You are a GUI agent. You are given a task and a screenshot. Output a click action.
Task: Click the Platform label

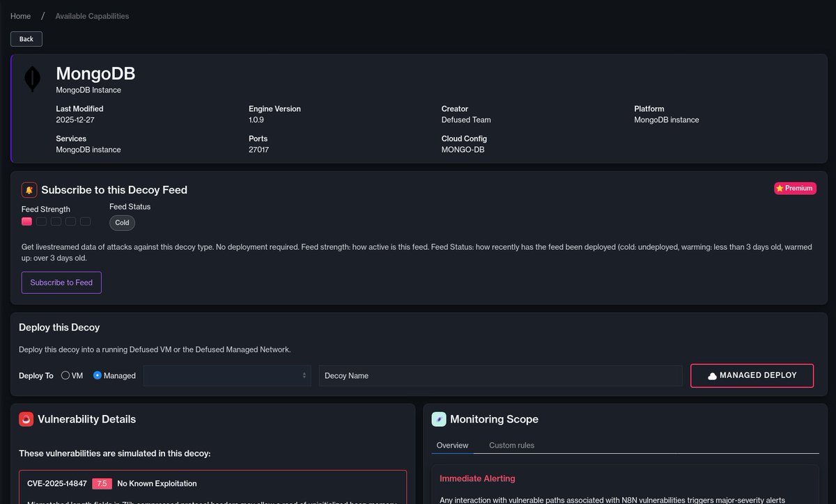tap(649, 109)
